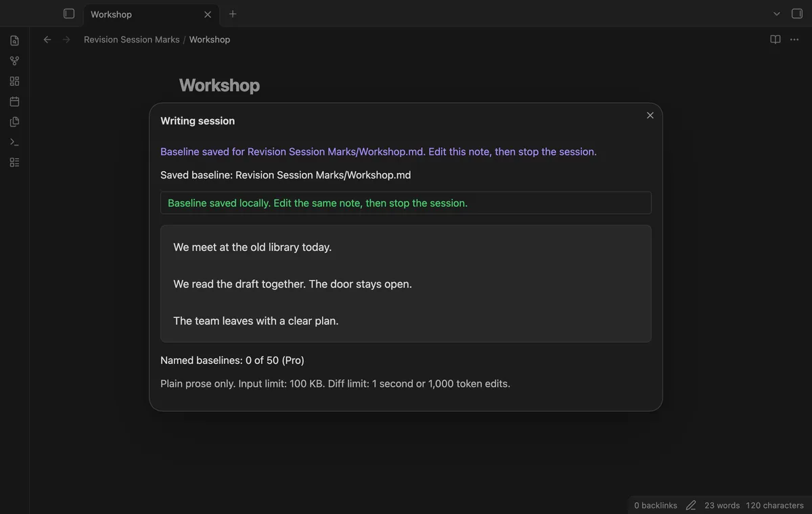Click Named baselines: 0 of 50 text
The image size is (812, 514).
coord(232,360)
